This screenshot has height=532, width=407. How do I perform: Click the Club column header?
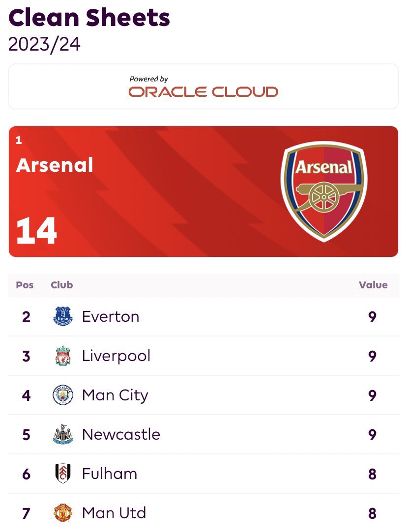pos(61,285)
